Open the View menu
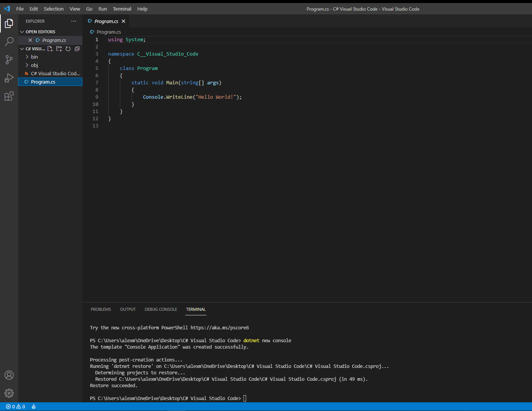This screenshot has width=532, height=411. point(75,9)
